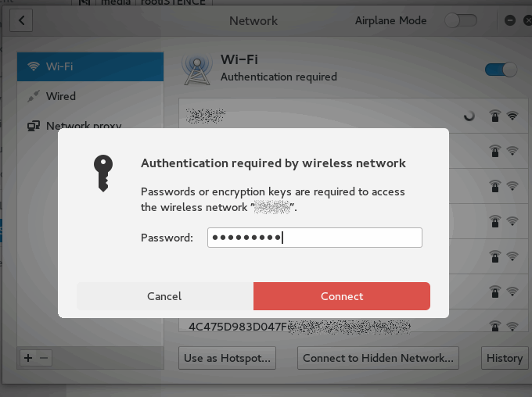Toggle Airplane Mode switch
Viewport: 532px width, 397px height.
click(x=461, y=21)
